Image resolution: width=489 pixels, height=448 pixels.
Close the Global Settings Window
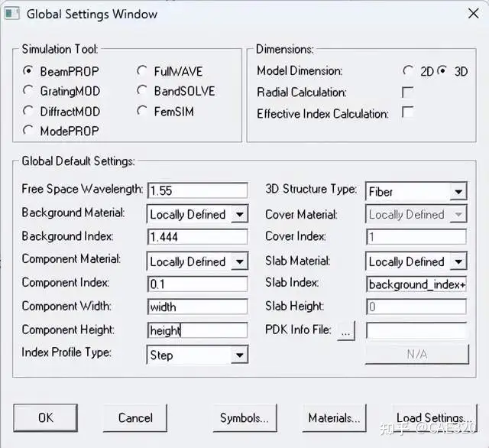point(474,14)
